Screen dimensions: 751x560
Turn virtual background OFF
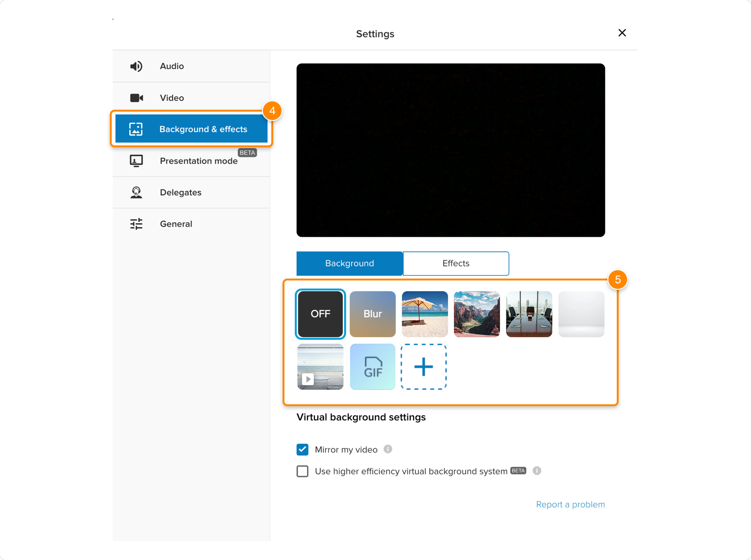tap(320, 314)
